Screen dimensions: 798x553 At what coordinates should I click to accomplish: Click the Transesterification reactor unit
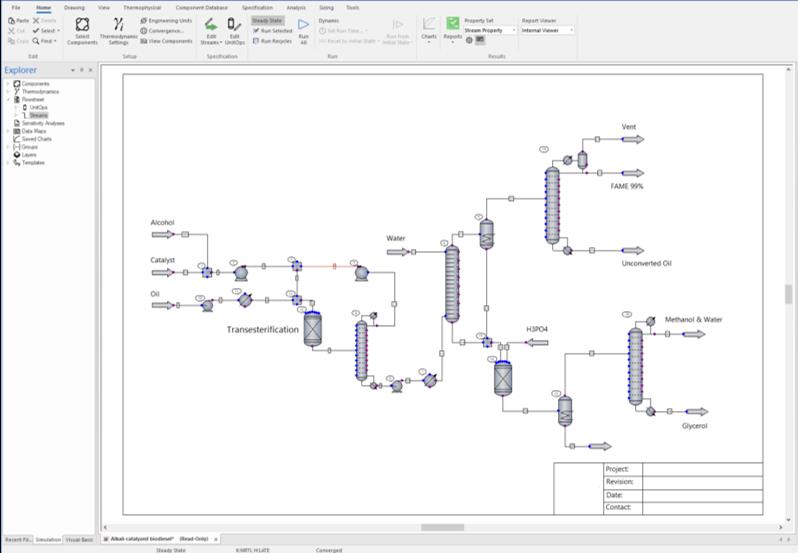(312, 329)
